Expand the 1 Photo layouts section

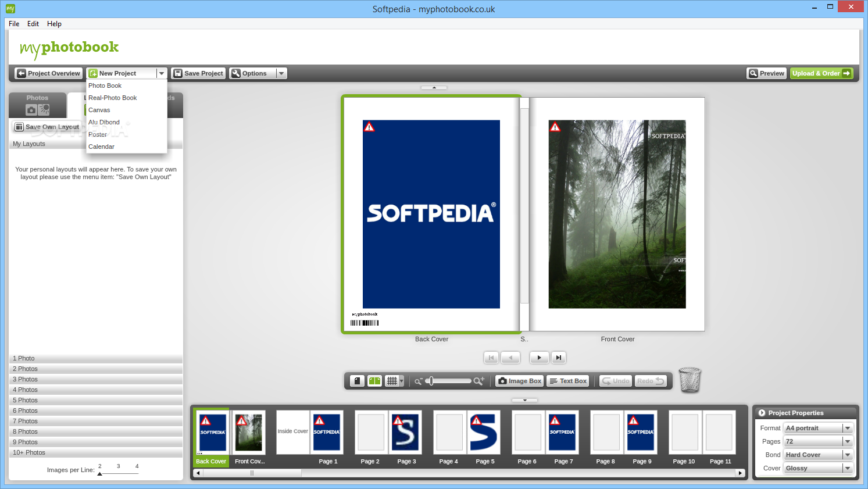click(x=96, y=358)
